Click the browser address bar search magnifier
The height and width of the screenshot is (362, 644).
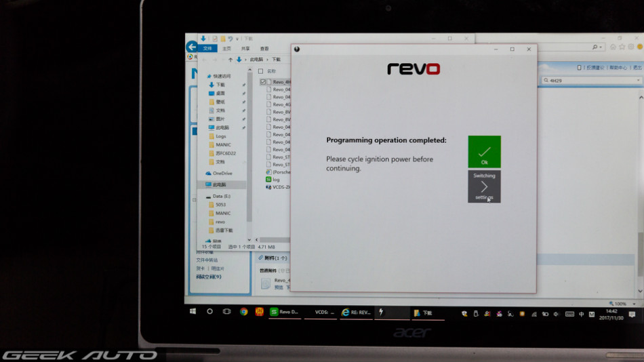pyautogui.click(x=595, y=47)
